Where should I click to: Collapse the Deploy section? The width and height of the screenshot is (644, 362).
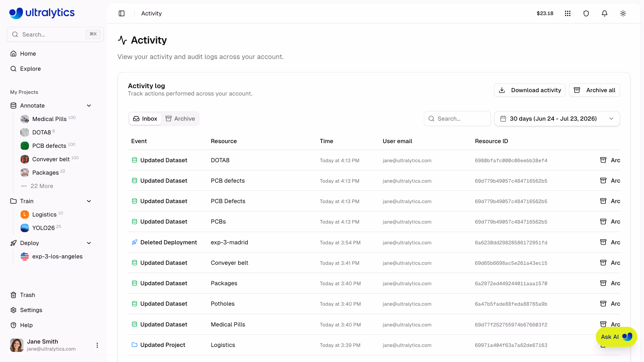(x=89, y=243)
